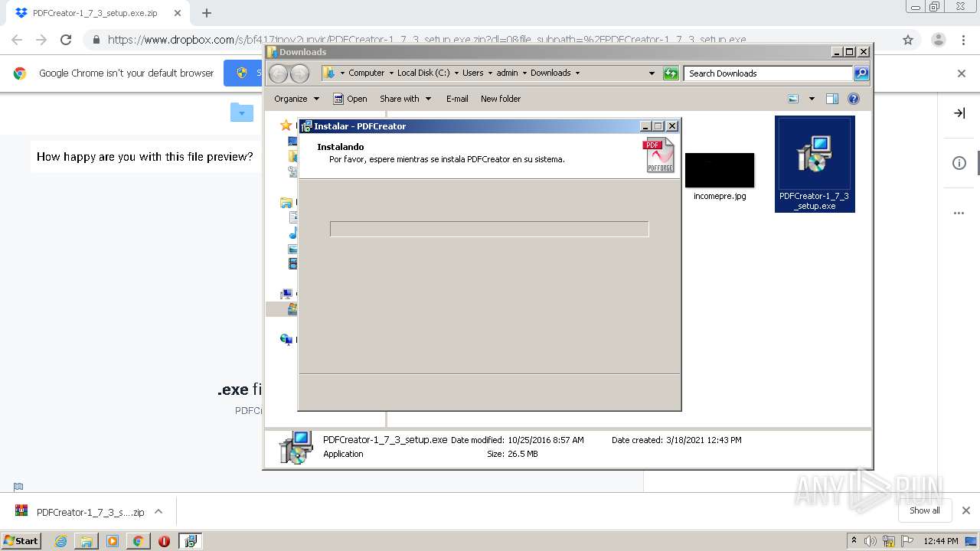Screen dimensions: 980x551
Task: Reload the Dropbox page in Chrome
Action: 66,40
